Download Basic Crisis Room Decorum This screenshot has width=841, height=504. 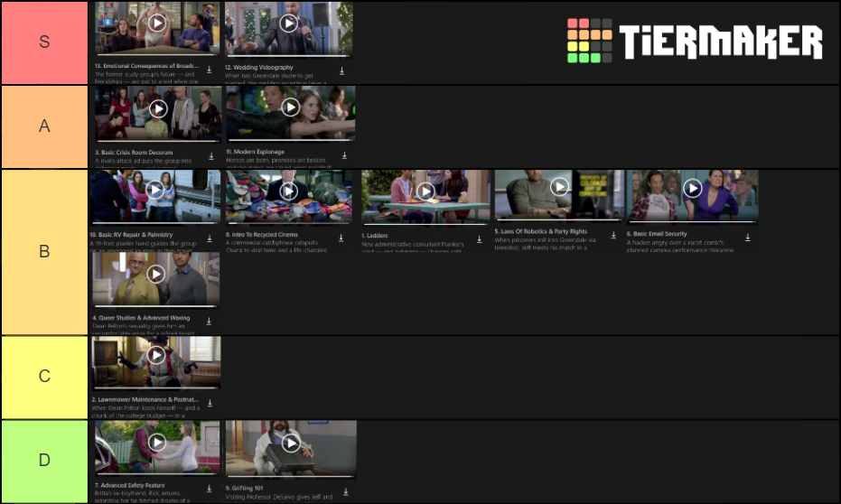[211, 156]
